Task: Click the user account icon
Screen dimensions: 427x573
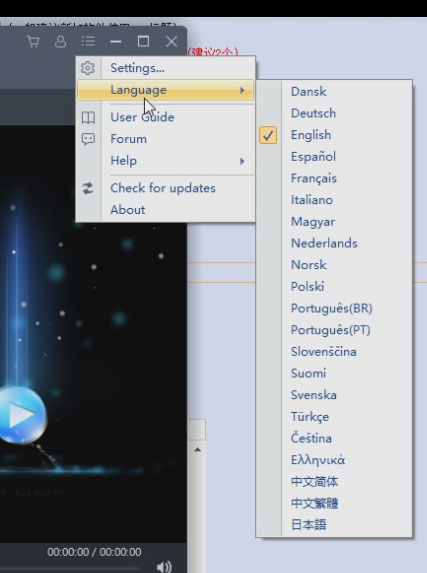Action: pos(60,41)
